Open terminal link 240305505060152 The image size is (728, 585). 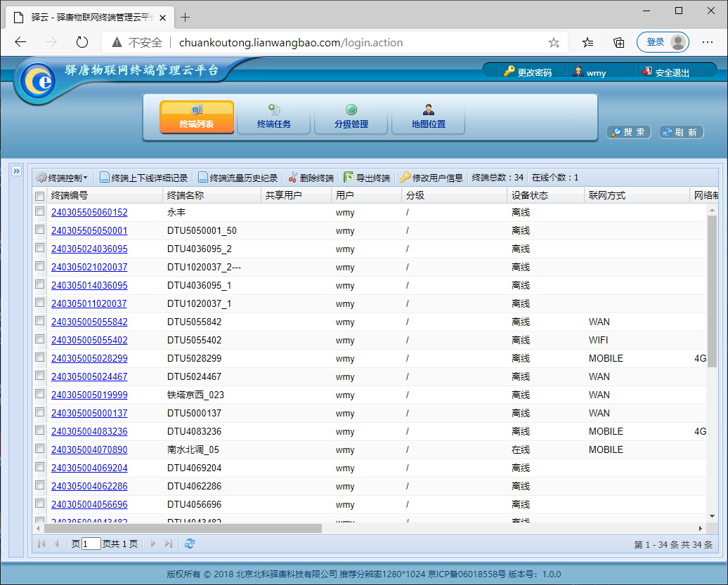(89, 213)
